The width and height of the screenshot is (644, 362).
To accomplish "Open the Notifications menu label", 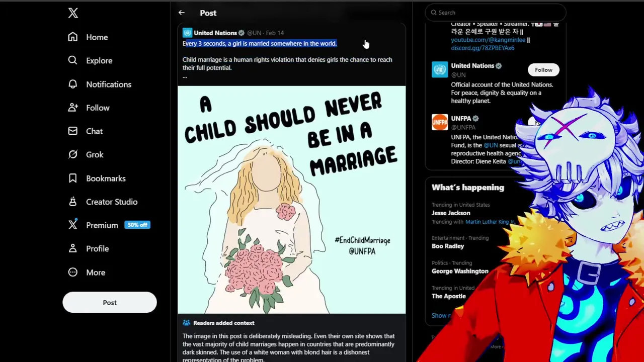I will click(x=109, y=84).
